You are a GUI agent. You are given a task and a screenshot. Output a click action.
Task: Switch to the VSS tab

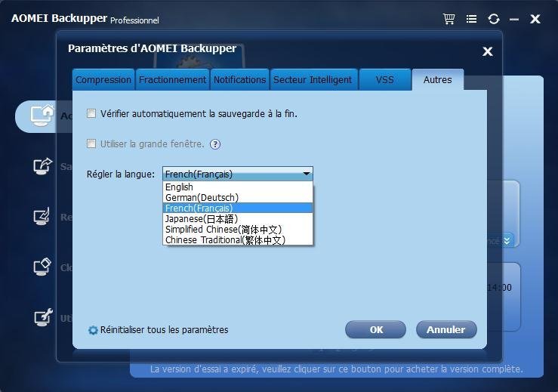384,80
